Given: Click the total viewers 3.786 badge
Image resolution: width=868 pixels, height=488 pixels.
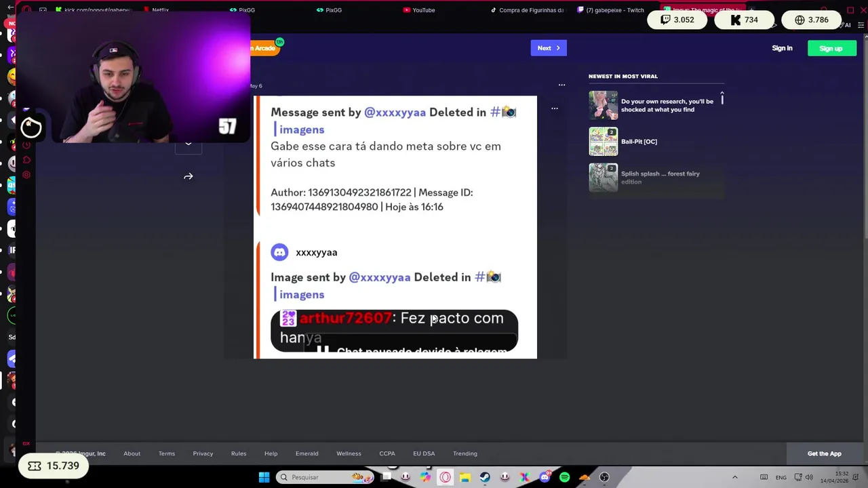Looking at the screenshot, I should [x=811, y=20].
